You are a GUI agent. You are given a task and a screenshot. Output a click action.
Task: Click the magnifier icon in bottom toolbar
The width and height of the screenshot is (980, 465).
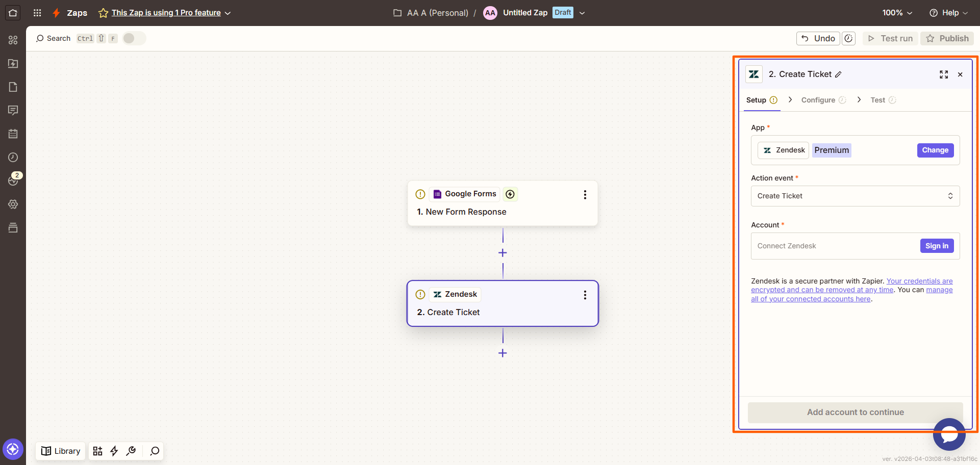pyautogui.click(x=155, y=451)
